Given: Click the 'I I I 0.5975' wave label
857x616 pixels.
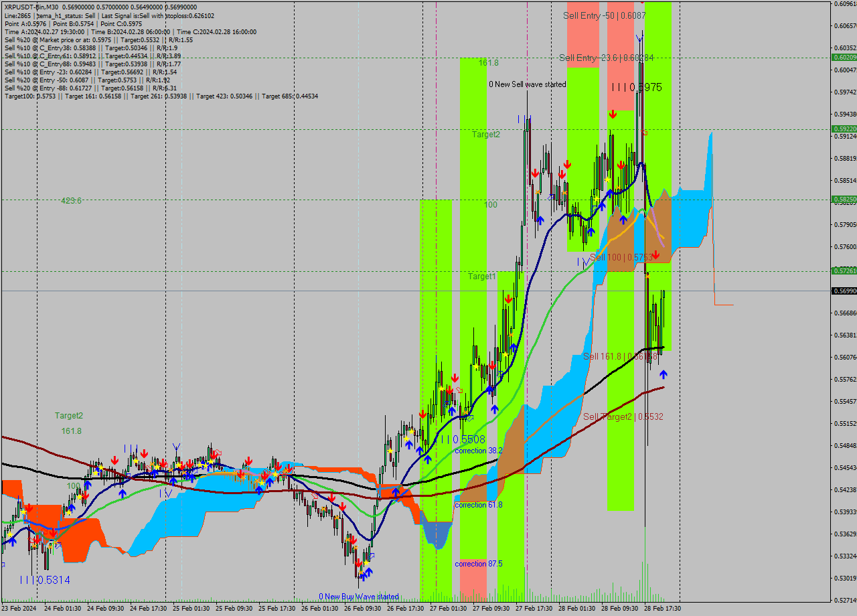Looking at the screenshot, I should click(636, 87).
